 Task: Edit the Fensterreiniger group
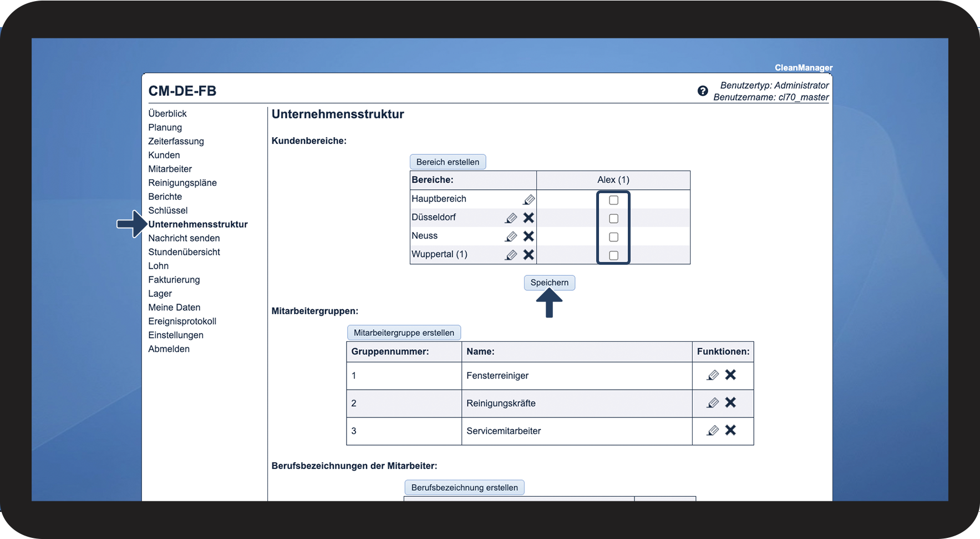pyautogui.click(x=713, y=375)
